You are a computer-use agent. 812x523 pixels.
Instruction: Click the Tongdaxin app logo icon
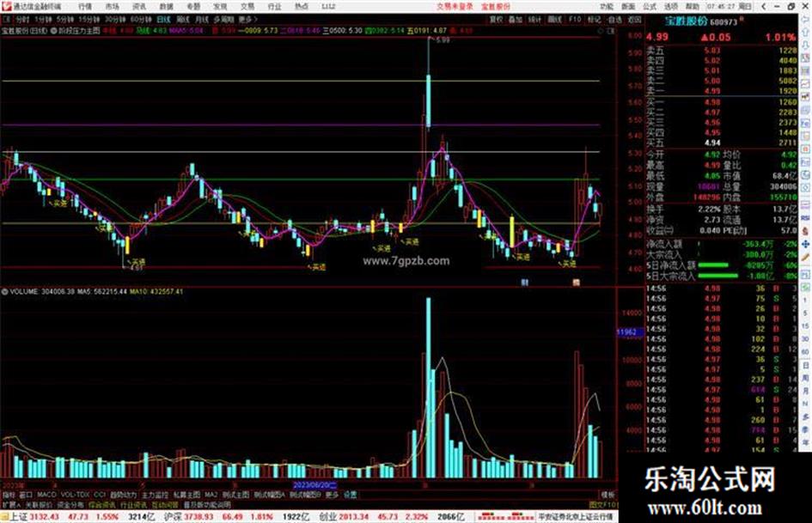tap(6, 6)
